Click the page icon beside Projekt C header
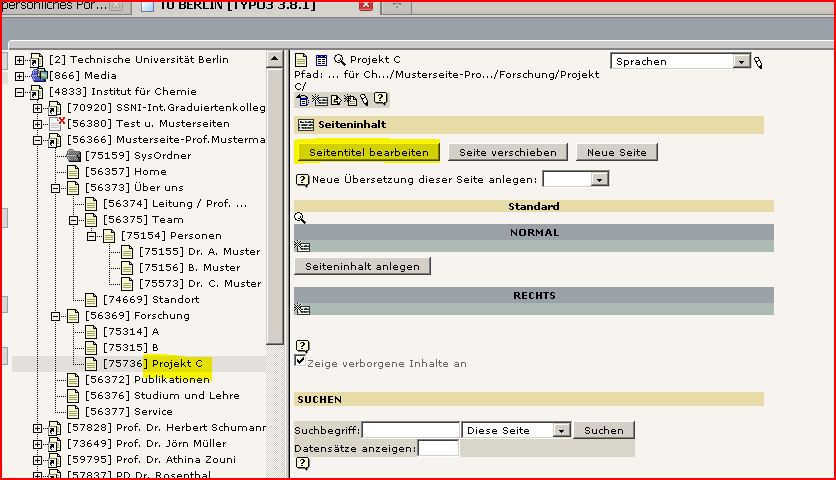This screenshot has width=836, height=480. [x=301, y=60]
